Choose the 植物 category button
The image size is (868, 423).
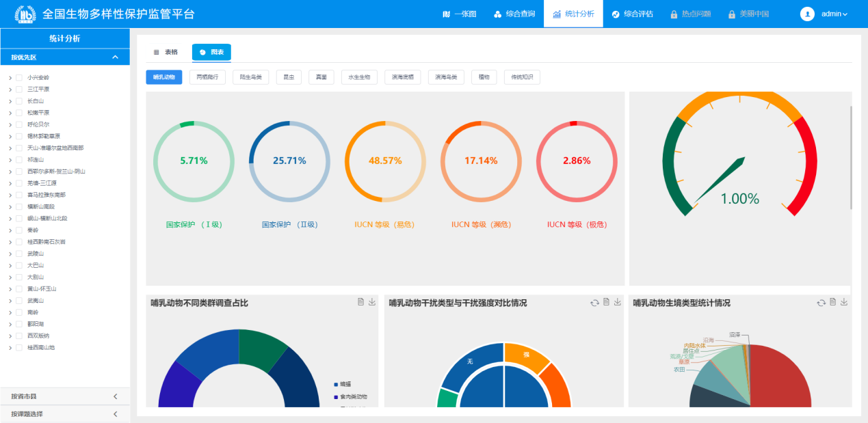click(x=484, y=77)
